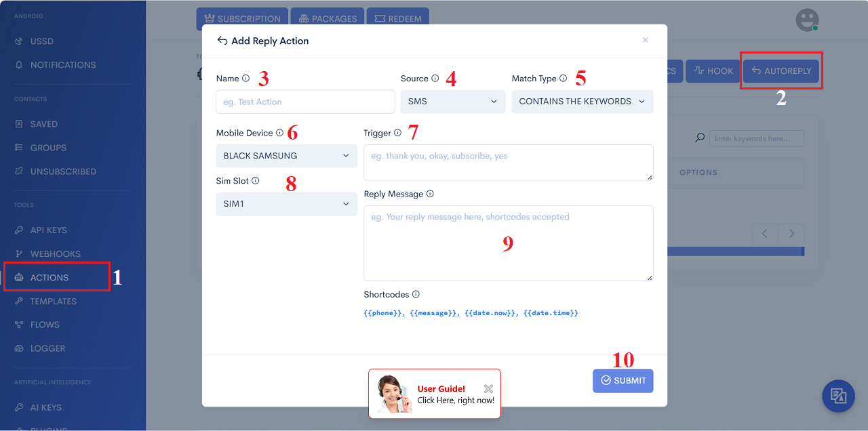Click the Trigger text area
Screen dimensions: 868x431
coord(509,163)
